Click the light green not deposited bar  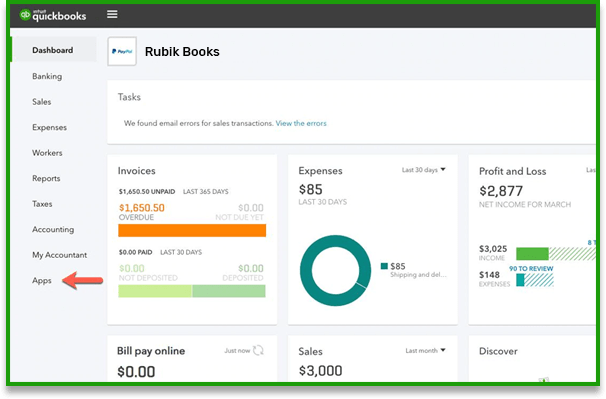155,291
